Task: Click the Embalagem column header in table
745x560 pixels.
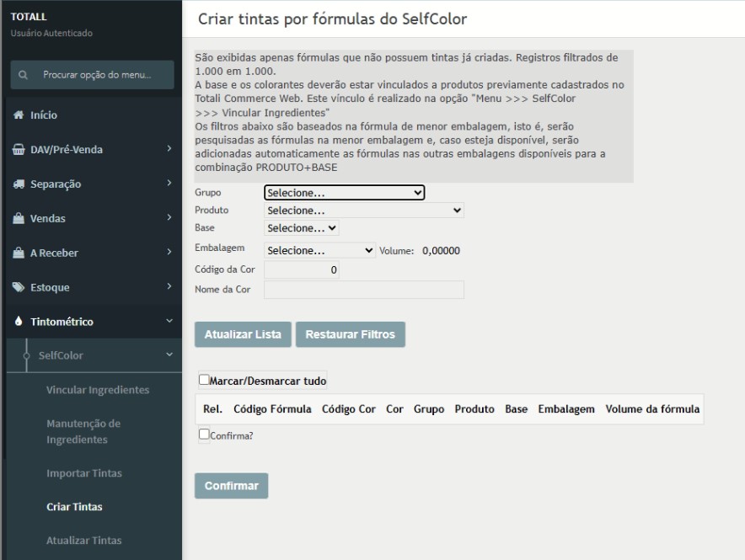Action: (566, 409)
